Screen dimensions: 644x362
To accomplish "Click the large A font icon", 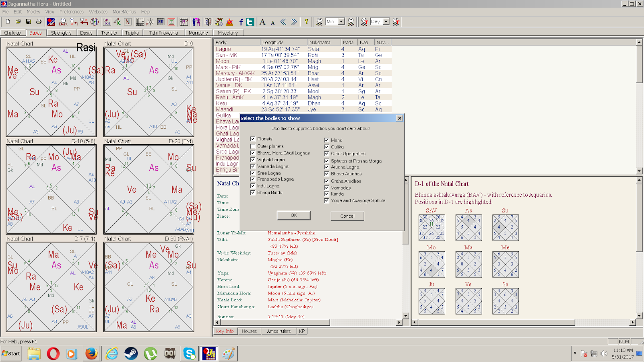I will (262, 22).
